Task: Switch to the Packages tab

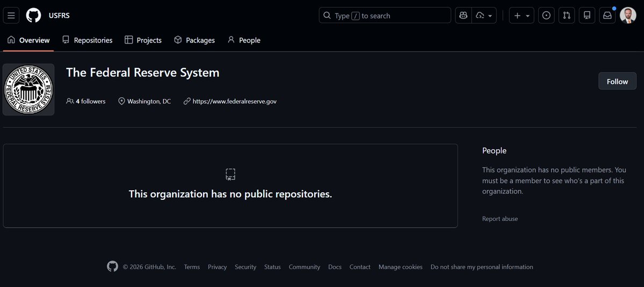Action: [x=194, y=40]
